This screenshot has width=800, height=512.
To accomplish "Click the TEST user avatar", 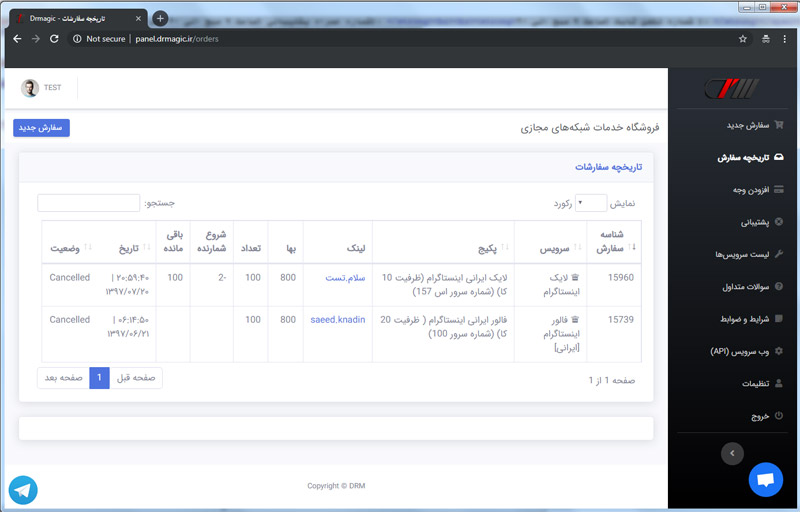I will click(30, 88).
